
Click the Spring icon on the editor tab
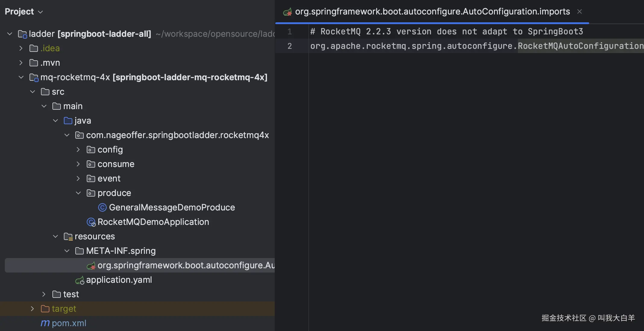(287, 12)
